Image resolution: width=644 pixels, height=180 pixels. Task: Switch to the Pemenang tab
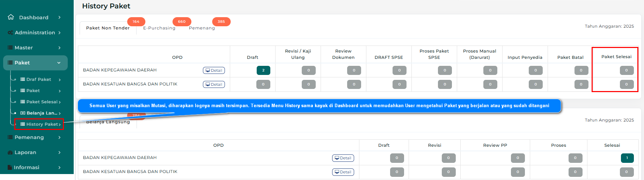click(202, 28)
